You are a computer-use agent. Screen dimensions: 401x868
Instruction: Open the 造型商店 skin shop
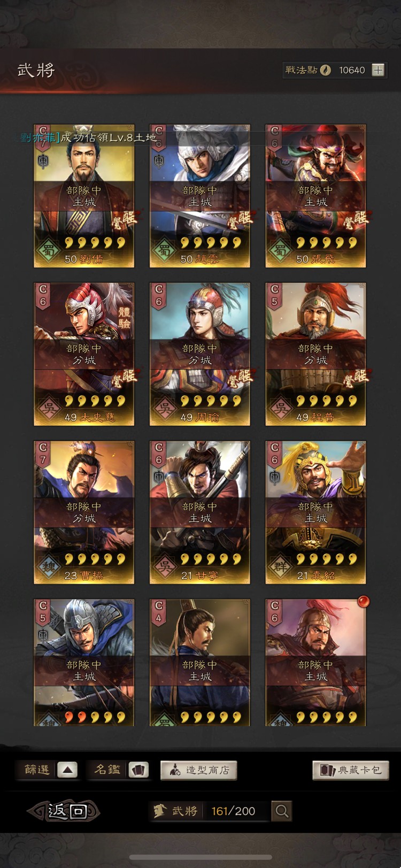[x=198, y=770]
